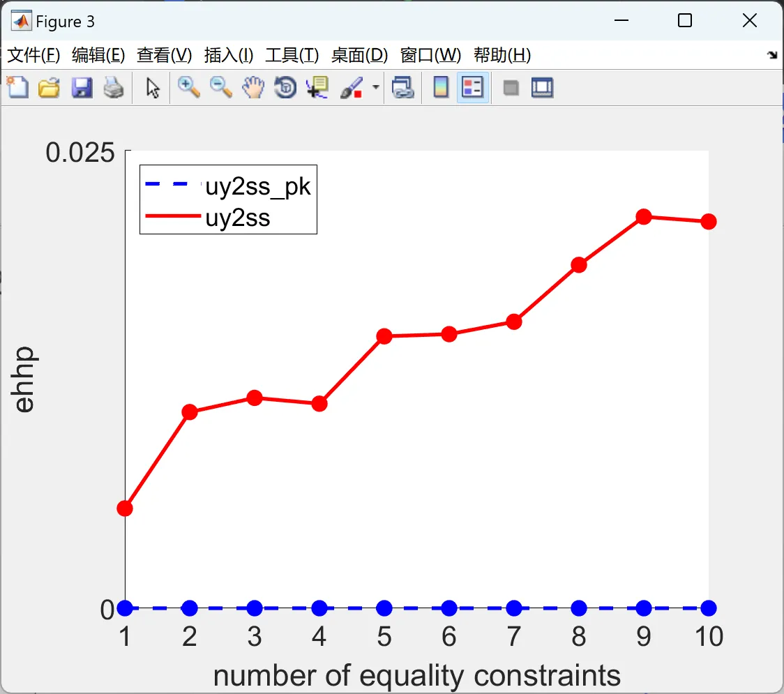Viewport: 784px width, 694px height.
Task: Open the 帮助(H) menu
Action: [x=502, y=55]
